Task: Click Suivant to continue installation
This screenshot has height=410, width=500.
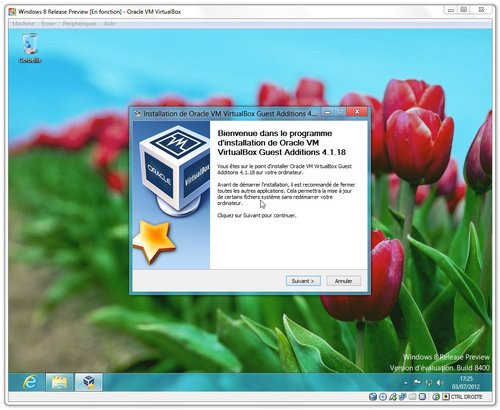Action: (x=303, y=281)
